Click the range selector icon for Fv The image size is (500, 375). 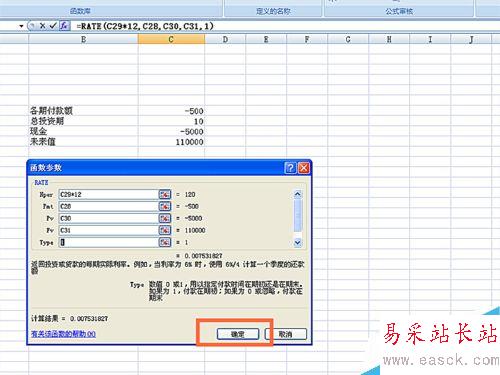click(165, 230)
